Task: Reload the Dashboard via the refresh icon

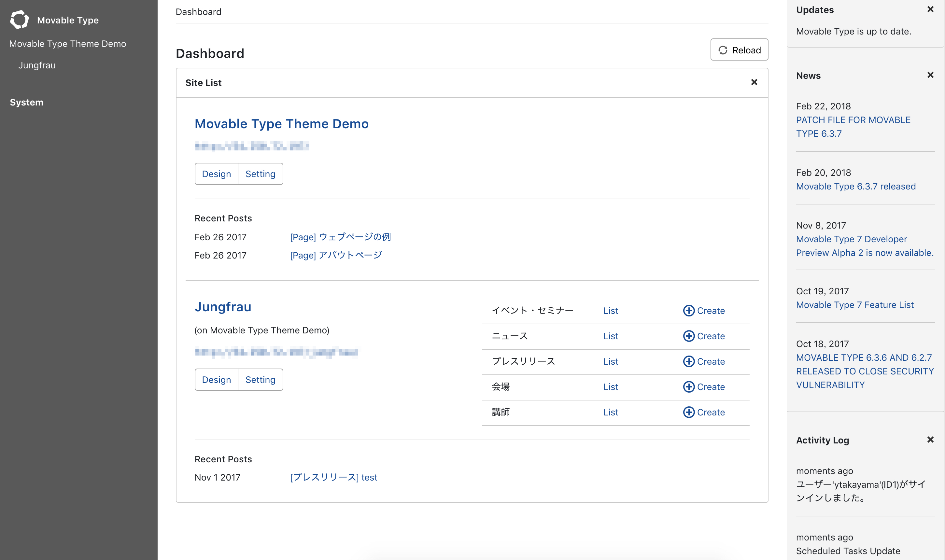Action: point(723,49)
